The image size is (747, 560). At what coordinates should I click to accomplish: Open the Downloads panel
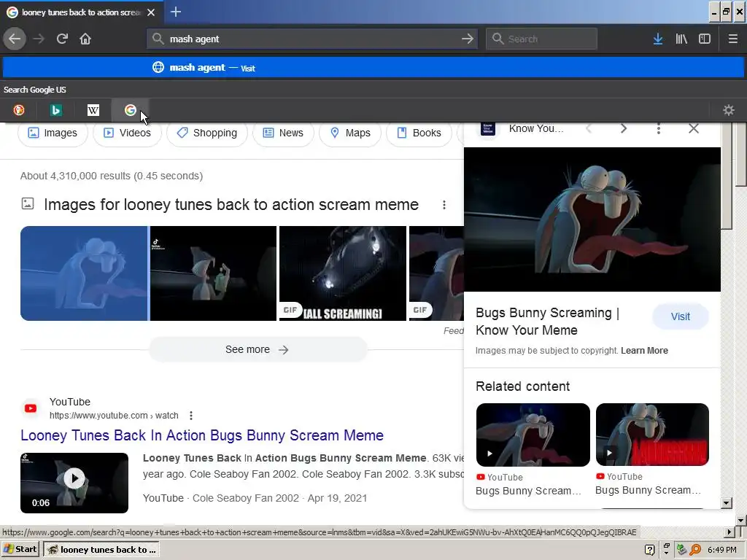pyautogui.click(x=658, y=39)
